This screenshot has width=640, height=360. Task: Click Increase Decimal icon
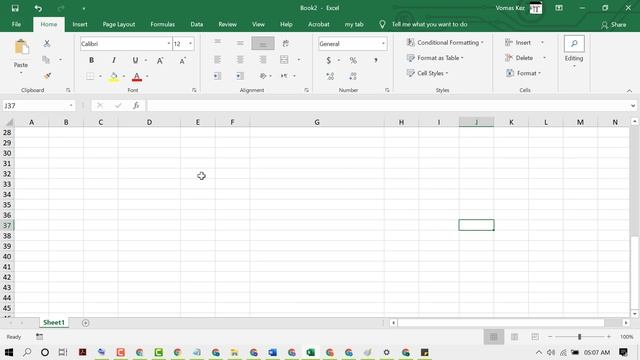[x=330, y=76]
